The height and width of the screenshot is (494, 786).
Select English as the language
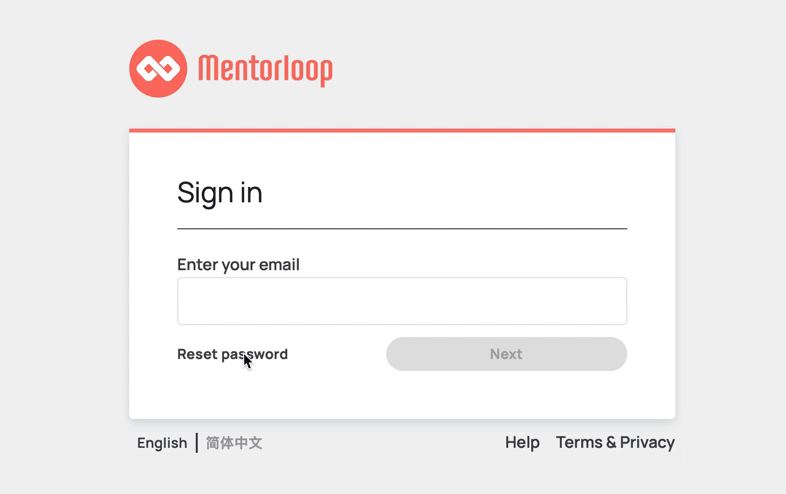tap(162, 443)
